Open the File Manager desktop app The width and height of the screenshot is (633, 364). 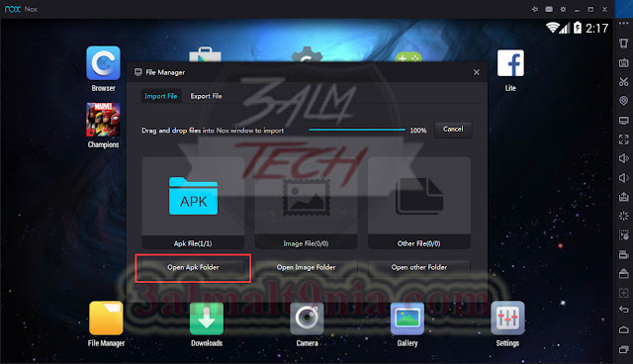click(x=106, y=318)
